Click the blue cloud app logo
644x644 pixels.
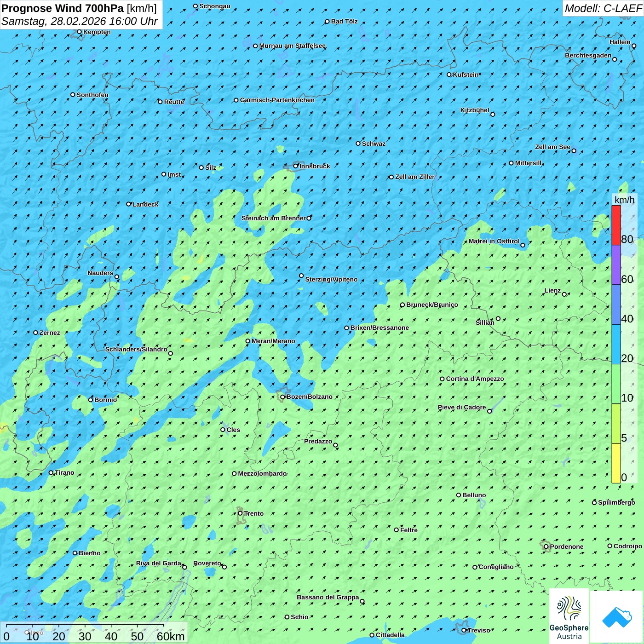(616, 617)
